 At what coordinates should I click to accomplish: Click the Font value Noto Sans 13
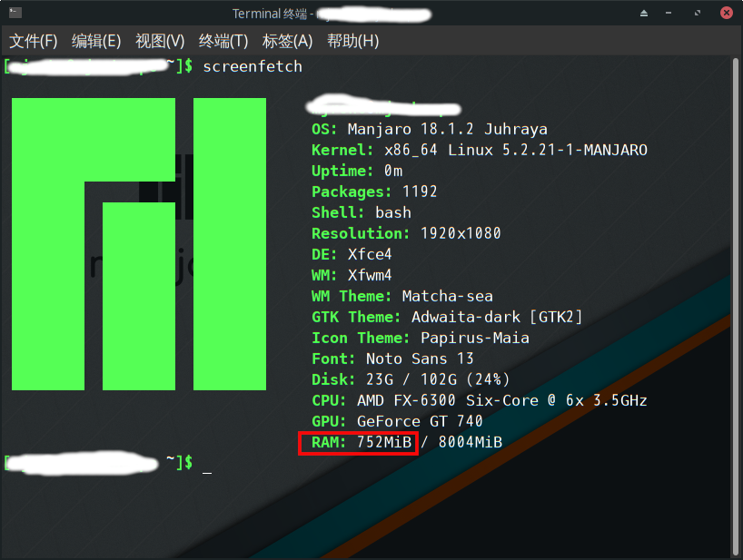420,359
